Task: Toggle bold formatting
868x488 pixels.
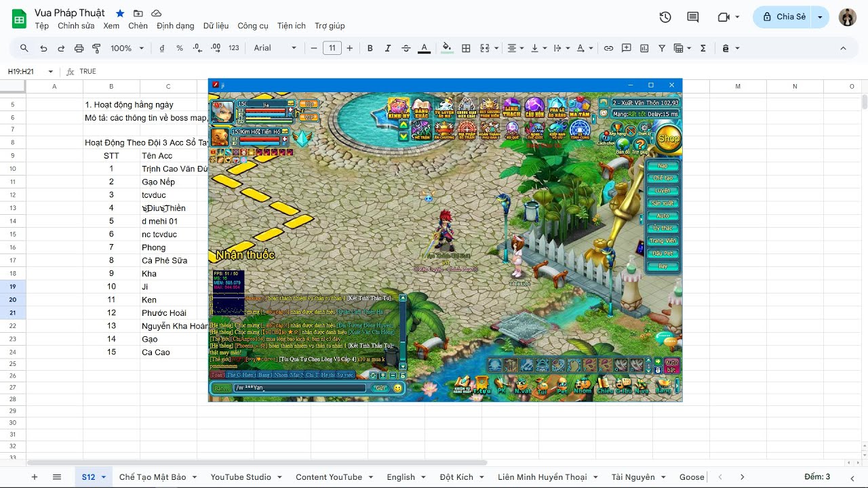Action: coord(370,48)
